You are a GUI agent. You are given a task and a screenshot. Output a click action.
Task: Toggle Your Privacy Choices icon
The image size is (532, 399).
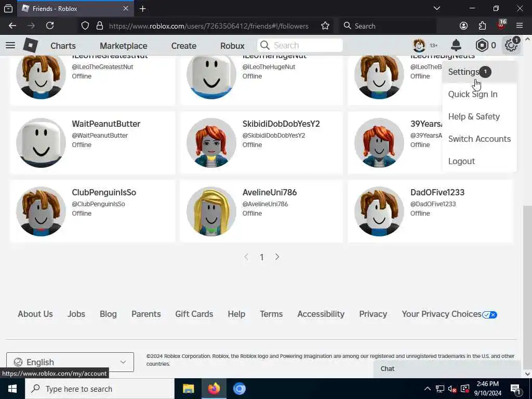(489, 314)
